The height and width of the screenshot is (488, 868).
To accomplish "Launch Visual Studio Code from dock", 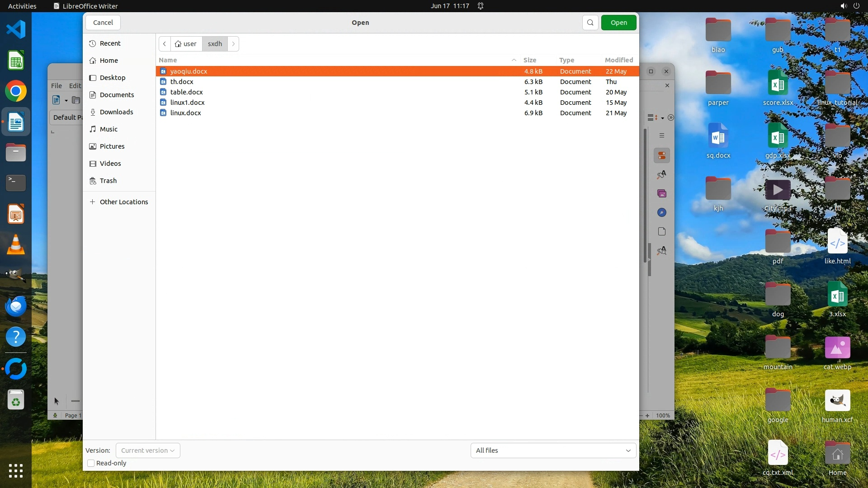I will [16, 30].
